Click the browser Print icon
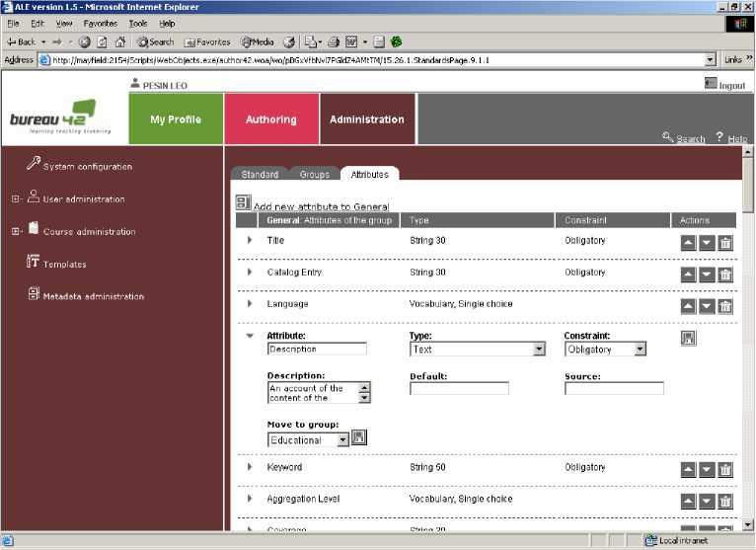 point(334,42)
